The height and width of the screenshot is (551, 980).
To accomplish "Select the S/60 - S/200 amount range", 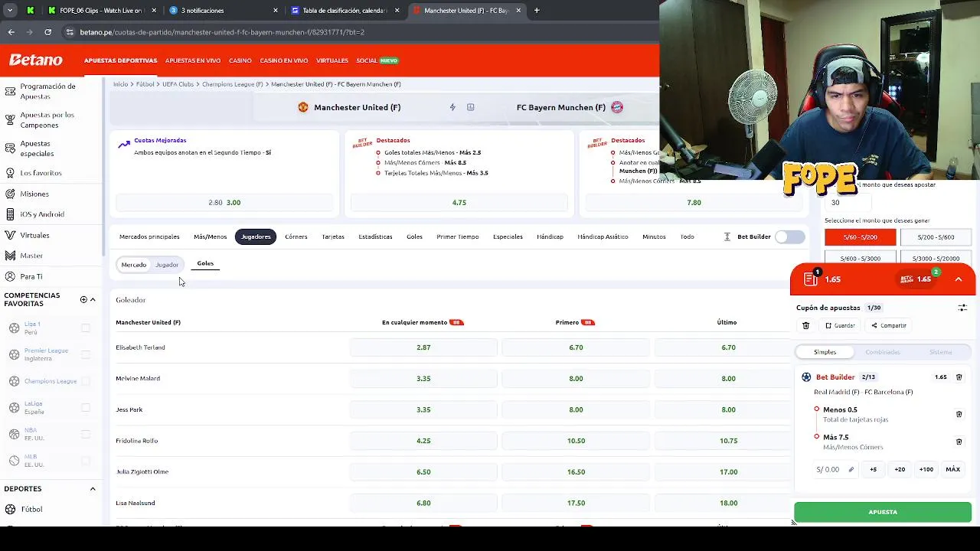I will 860,237.
